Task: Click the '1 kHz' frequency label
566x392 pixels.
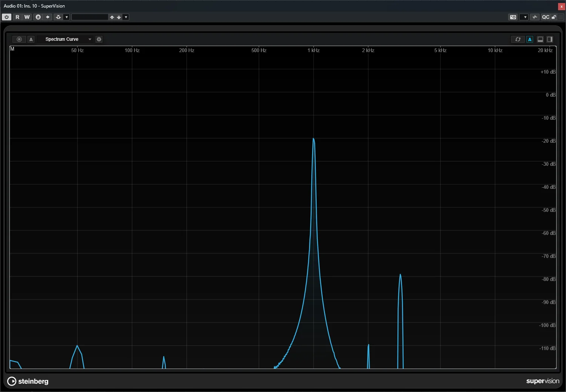Action: [314, 50]
